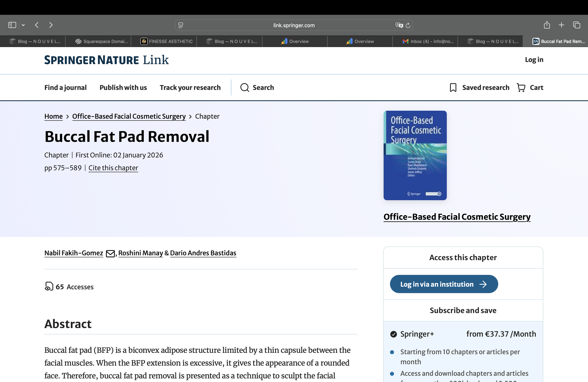Viewport: 588px width, 382px height.
Task: Toggle Safari sidebar visibility
Action: tap(12, 25)
